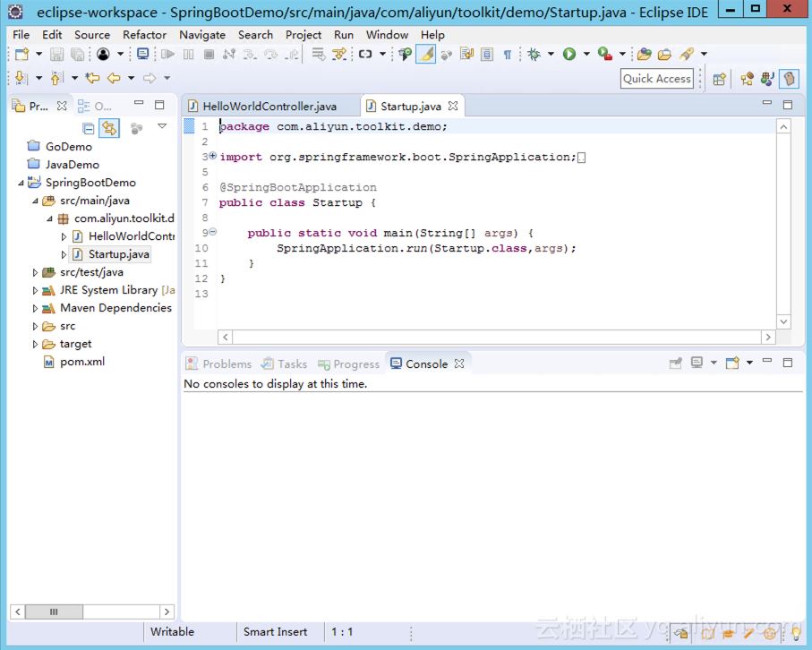Toggle the active Git perspective button

click(789, 79)
